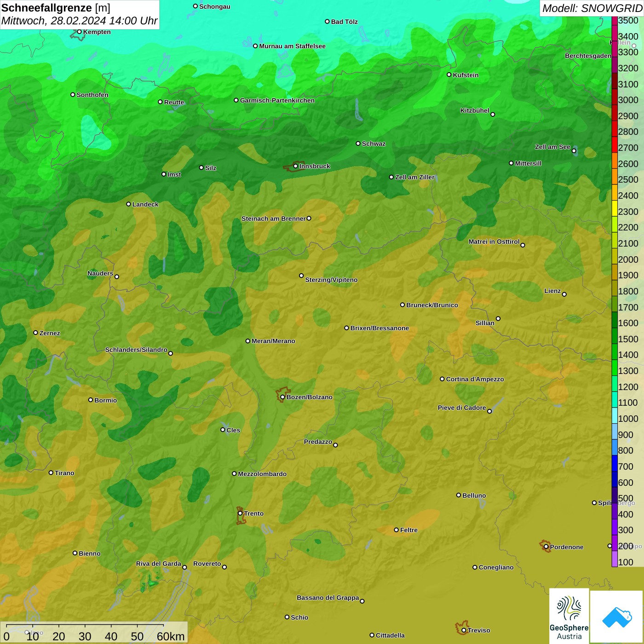Click the 700 m blue legend swatch
The image size is (644, 644).
(615, 463)
